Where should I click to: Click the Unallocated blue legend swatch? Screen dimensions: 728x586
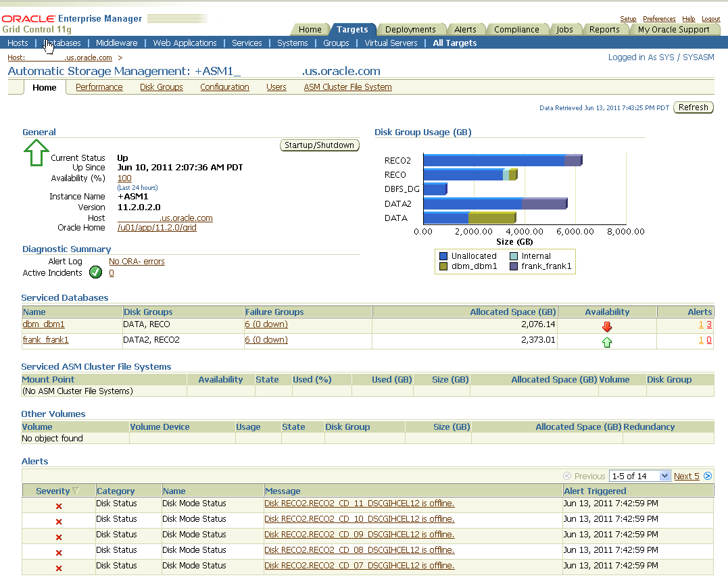(443, 256)
